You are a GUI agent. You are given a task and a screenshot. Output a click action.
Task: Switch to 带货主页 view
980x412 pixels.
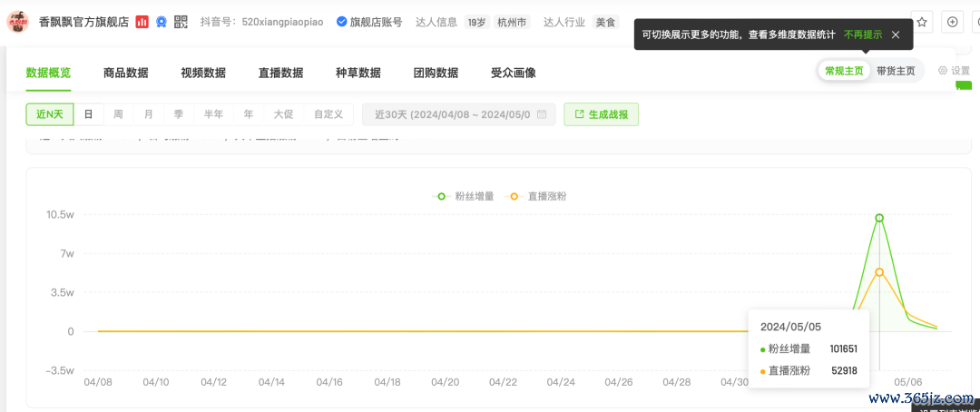point(896,71)
